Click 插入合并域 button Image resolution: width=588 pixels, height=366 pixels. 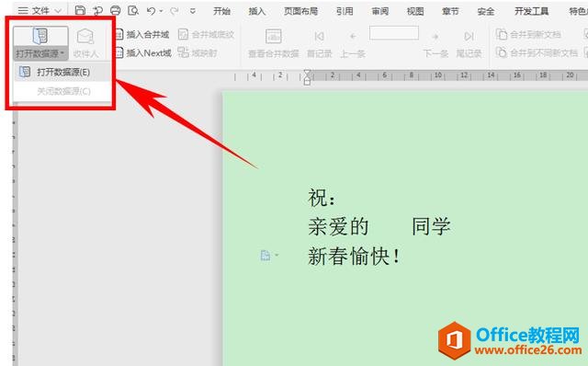click(x=142, y=35)
